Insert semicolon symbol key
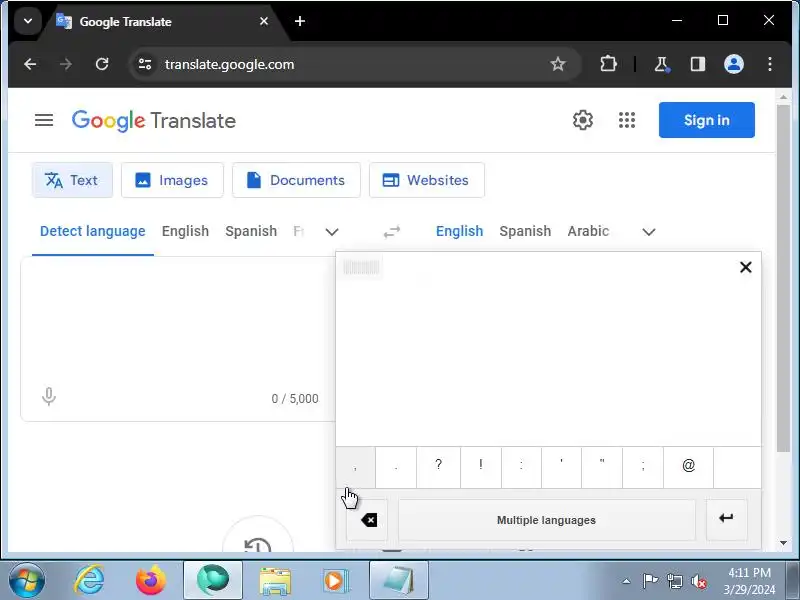800x600 pixels. (x=643, y=467)
